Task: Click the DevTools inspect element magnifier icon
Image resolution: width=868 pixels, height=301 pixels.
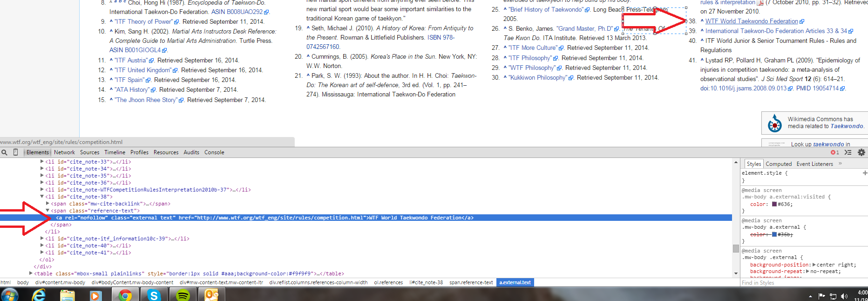Action: [5, 152]
